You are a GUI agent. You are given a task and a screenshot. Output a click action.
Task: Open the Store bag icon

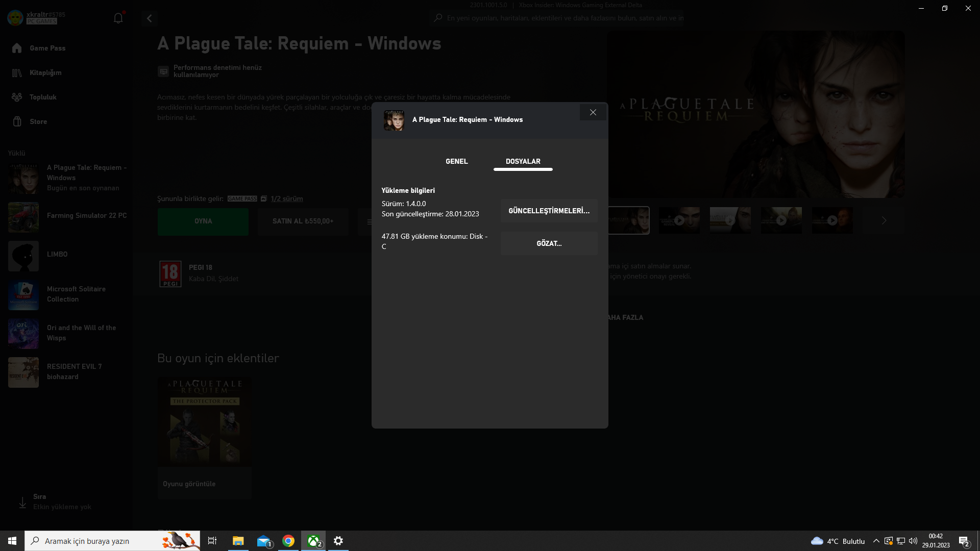[x=17, y=121]
